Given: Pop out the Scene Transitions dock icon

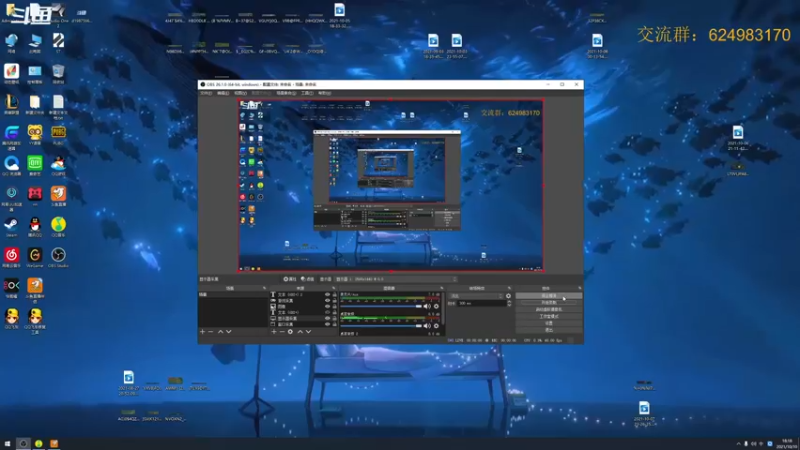Looking at the screenshot, I should tap(509, 288).
